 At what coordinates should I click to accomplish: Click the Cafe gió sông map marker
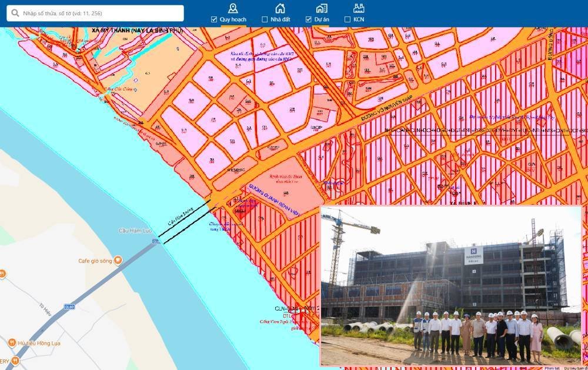pyautogui.click(x=118, y=261)
